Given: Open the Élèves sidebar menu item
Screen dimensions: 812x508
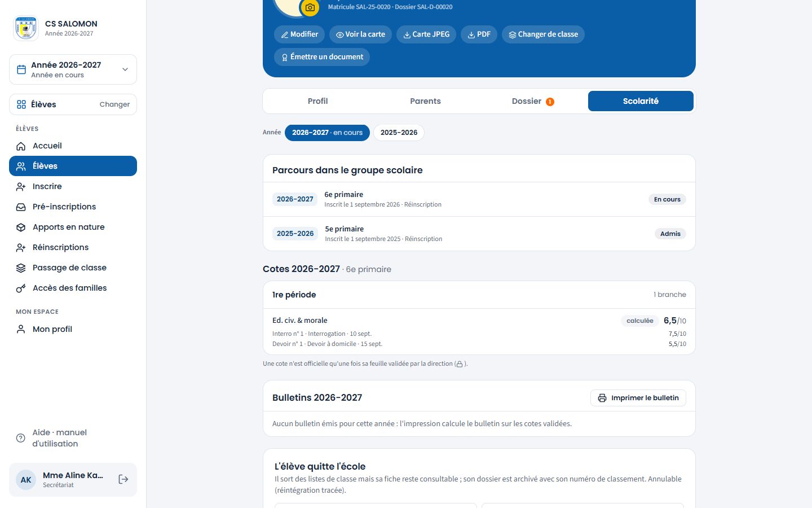Looking at the screenshot, I should click(x=73, y=166).
